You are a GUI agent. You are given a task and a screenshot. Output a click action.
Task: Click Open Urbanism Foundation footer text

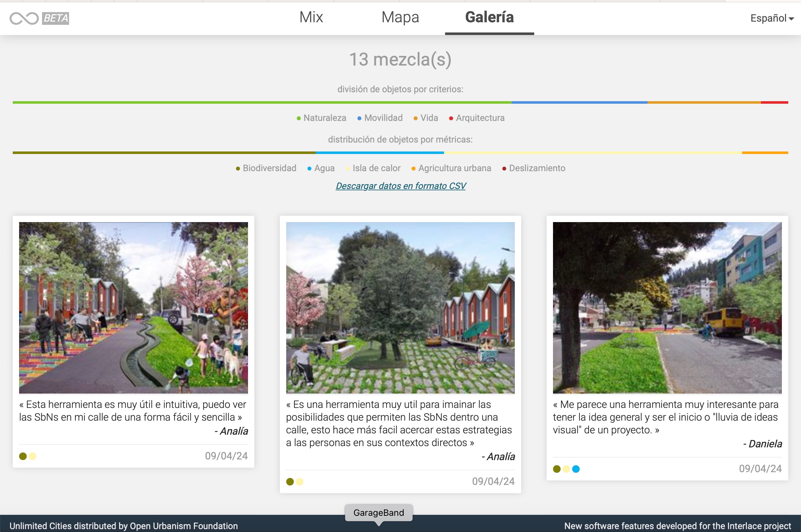point(183,526)
